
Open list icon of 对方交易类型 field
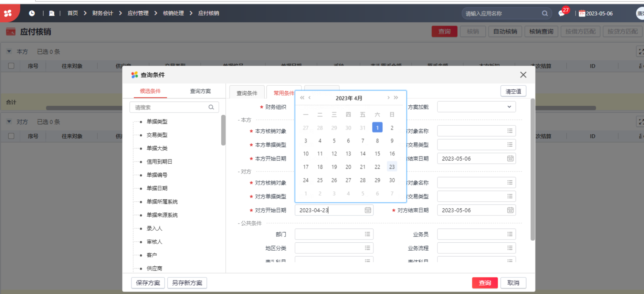click(510, 196)
